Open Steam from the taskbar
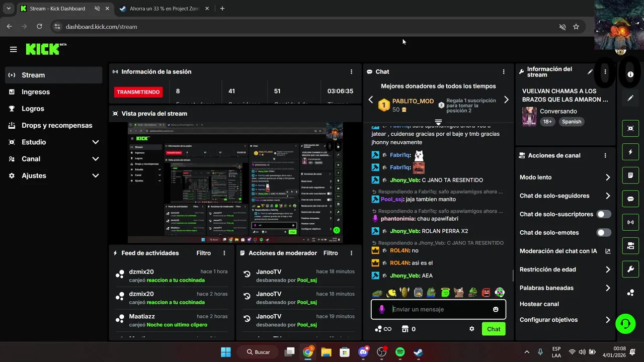Screen dimensions: 644x362 click(x=418, y=352)
